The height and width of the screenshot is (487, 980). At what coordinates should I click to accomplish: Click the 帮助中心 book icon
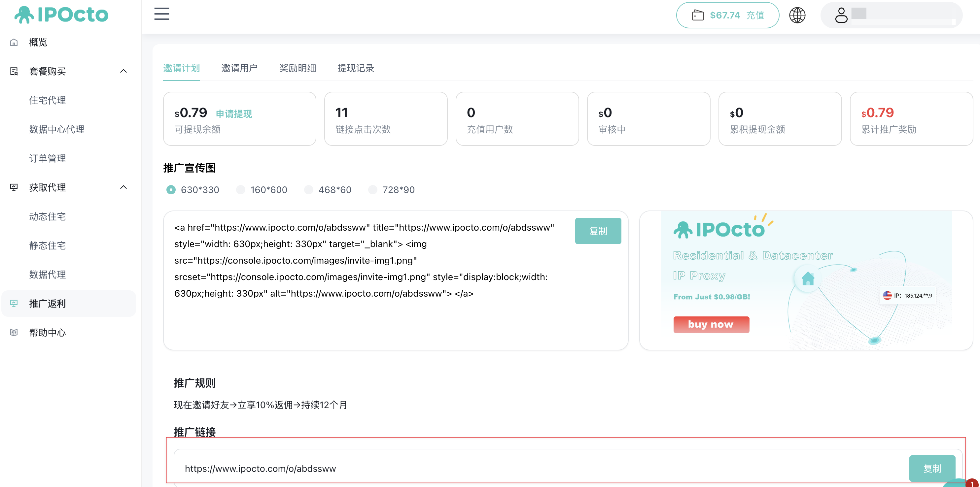pos(14,333)
